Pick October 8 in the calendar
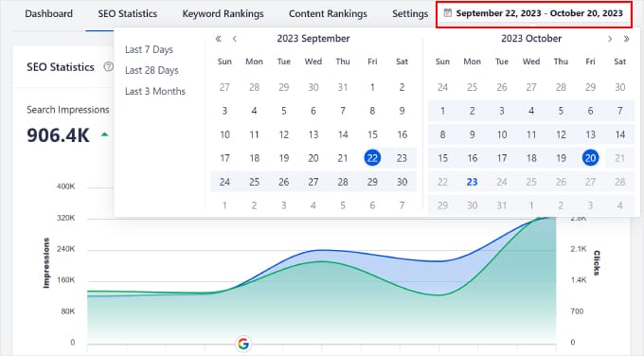This screenshot has height=356, width=644. 442,134
